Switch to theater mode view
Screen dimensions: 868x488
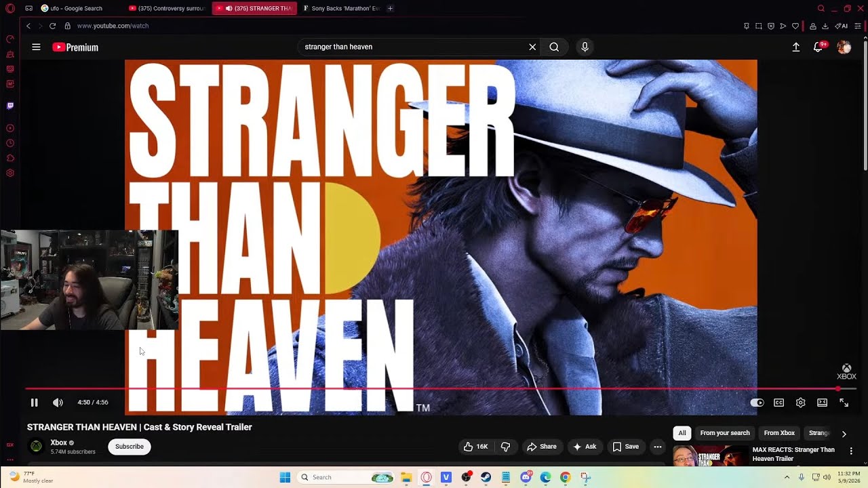click(x=823, y=403)
